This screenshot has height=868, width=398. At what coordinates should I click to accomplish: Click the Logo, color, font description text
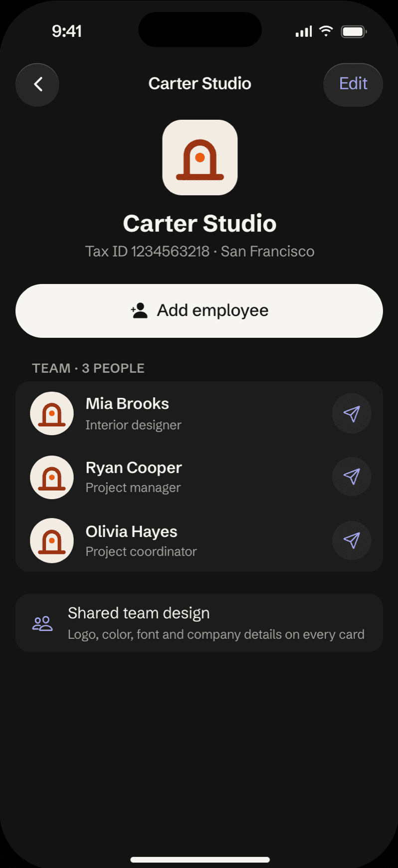(216, 634)
